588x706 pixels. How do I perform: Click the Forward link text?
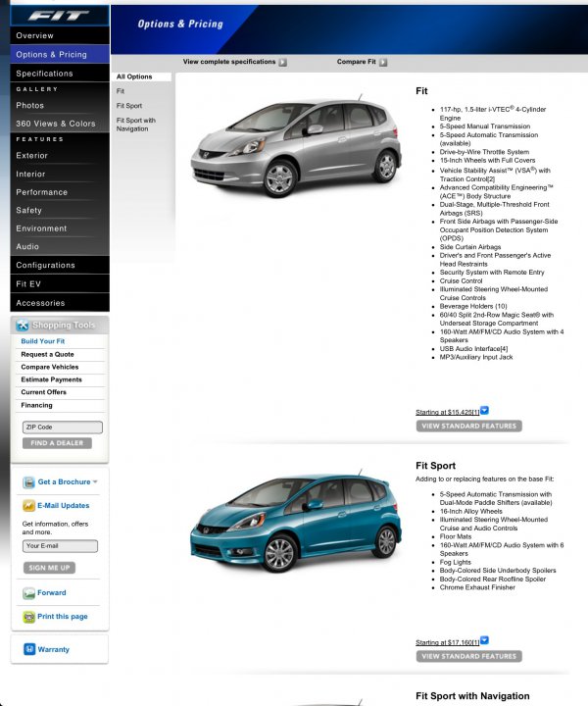tap(52, 593)
